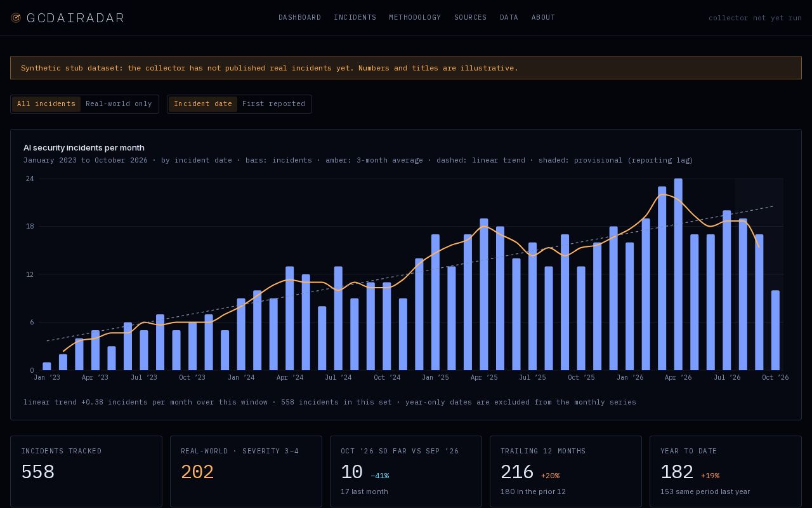812x508 pixels.
Task: Open the GCDAIRADAR home title link
Action: click(75, 18)
